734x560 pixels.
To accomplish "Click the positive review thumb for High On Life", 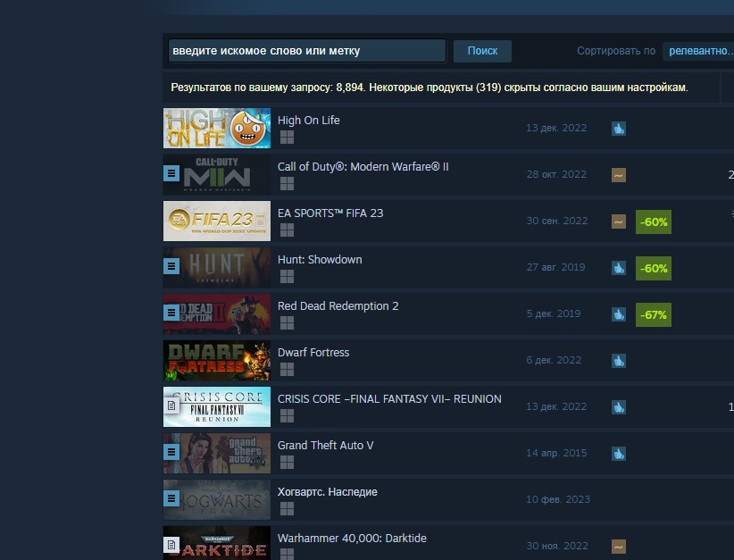I will pos(619,129).
